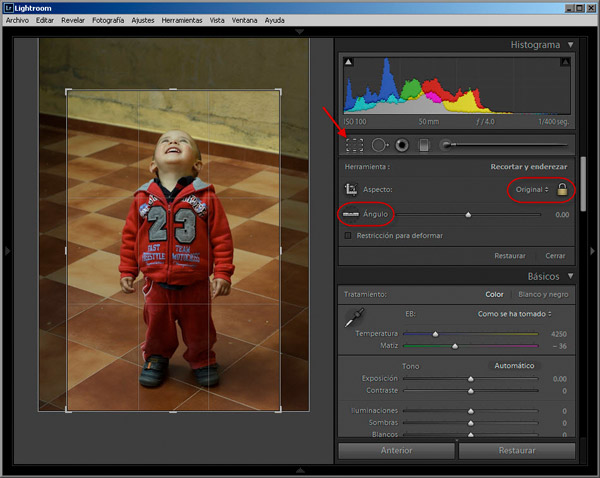Open the Aspecto Original dropdown

[x=532, y=189]
